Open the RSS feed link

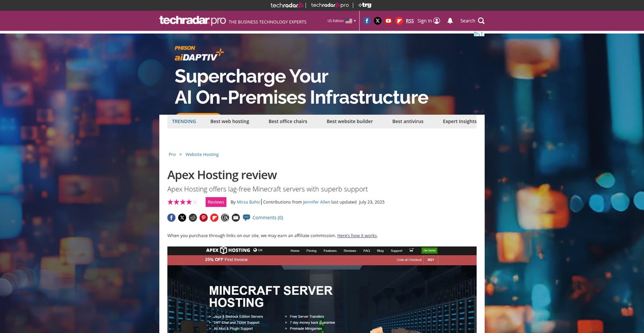pos(410,21)
